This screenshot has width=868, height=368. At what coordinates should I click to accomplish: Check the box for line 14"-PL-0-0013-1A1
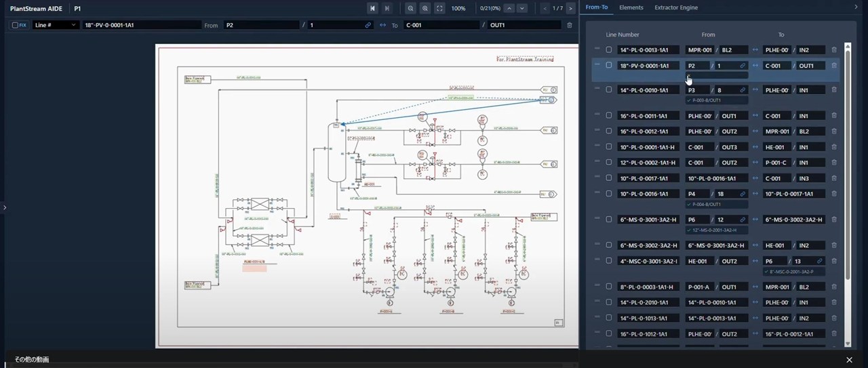(609, 50)
